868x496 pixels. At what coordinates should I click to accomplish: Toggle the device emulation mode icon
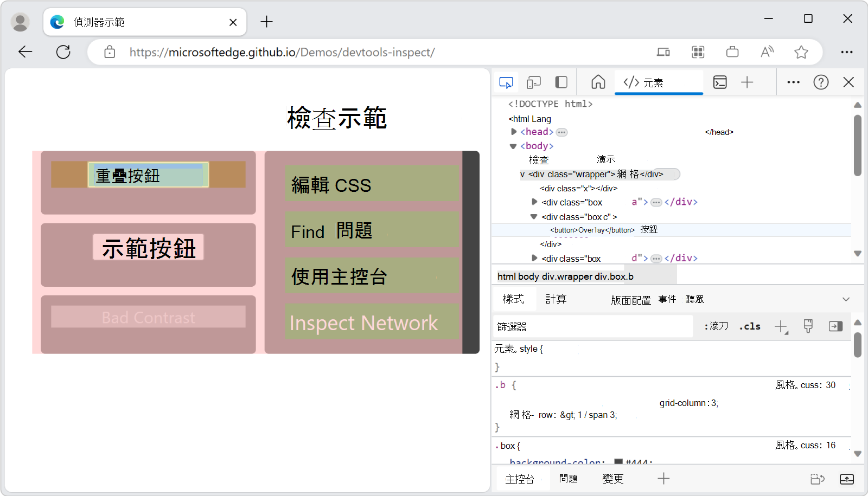533,82
